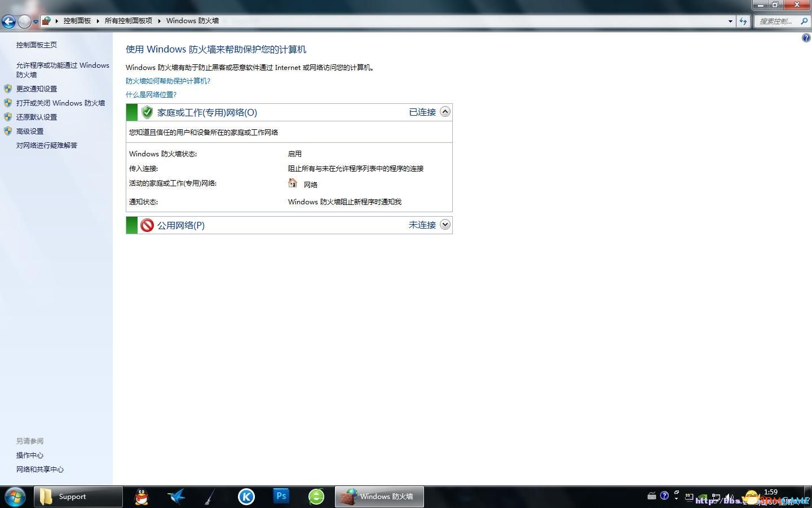Select 所有控制面板项 breadcrumb in address bar

pyautogui.click(x=129, y=21)
